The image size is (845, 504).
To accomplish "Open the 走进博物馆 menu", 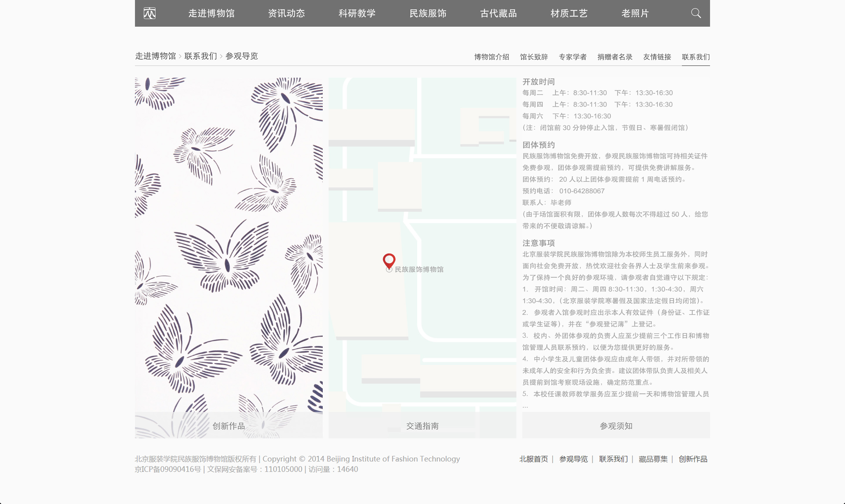I will tap(212, 13).
